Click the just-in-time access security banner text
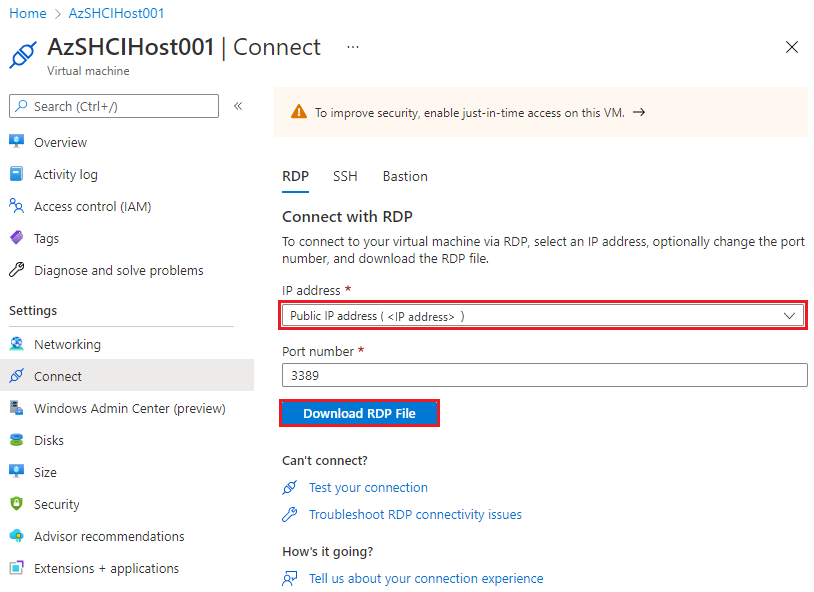The width and height of the screenshot is (814, 592). (469, 112)
